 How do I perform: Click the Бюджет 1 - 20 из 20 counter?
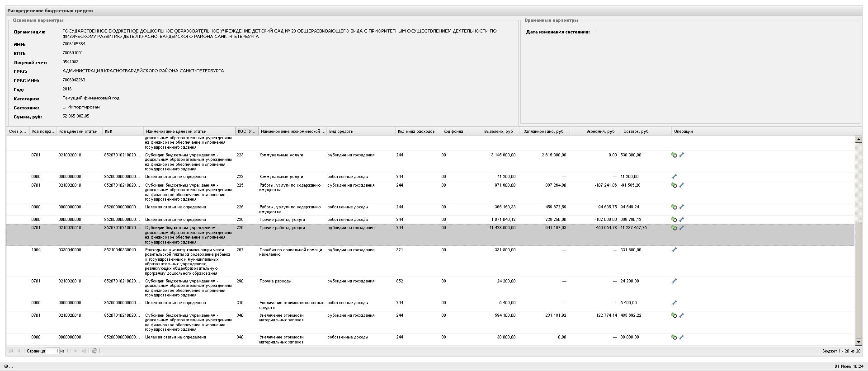coord(841,351)
